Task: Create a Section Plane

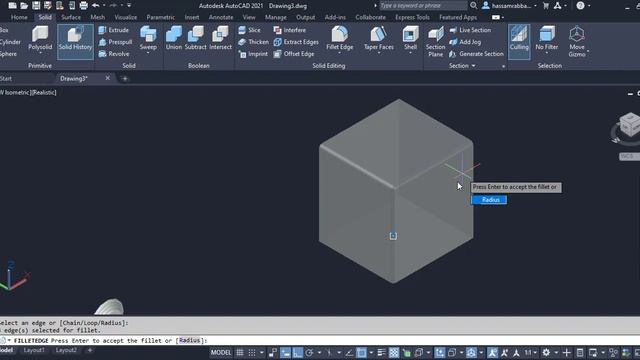Action: click(x=436, y=42)
